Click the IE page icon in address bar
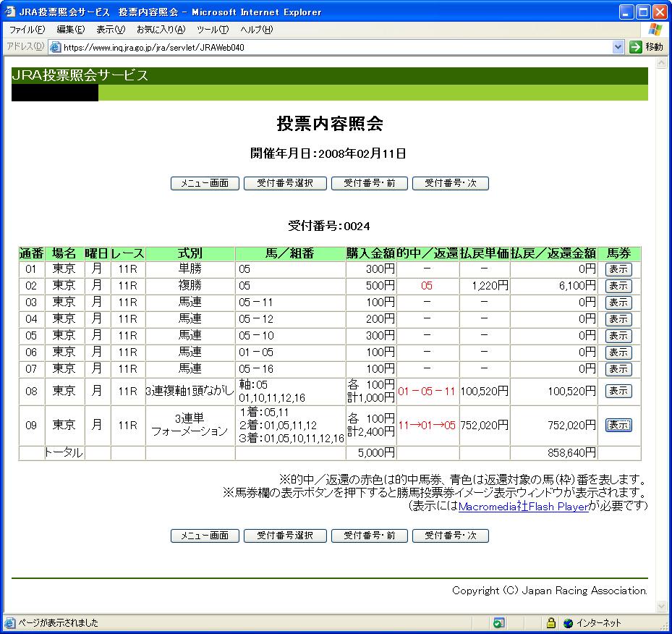 point(55,47)
